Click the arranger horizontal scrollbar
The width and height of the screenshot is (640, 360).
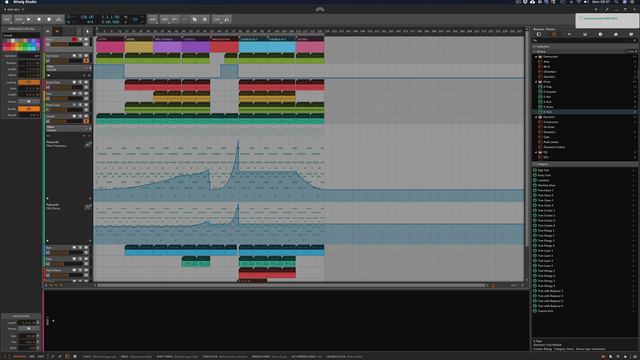click(x=291, y=285)
